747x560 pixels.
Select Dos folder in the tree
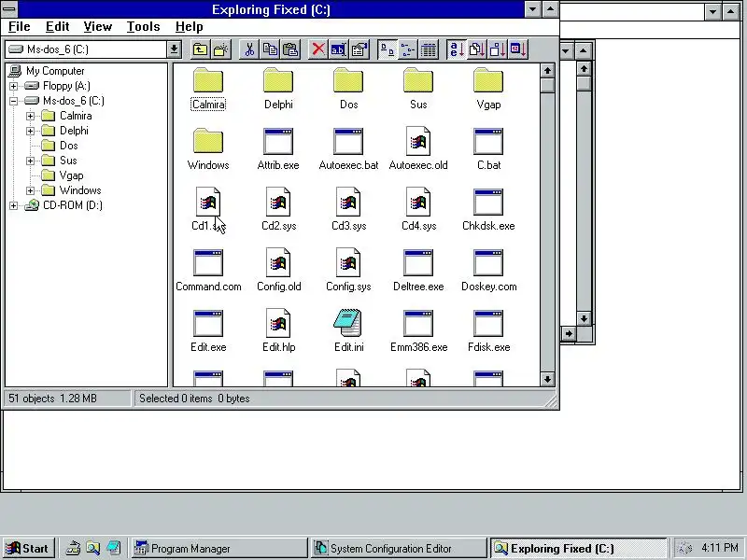[68, 146]
